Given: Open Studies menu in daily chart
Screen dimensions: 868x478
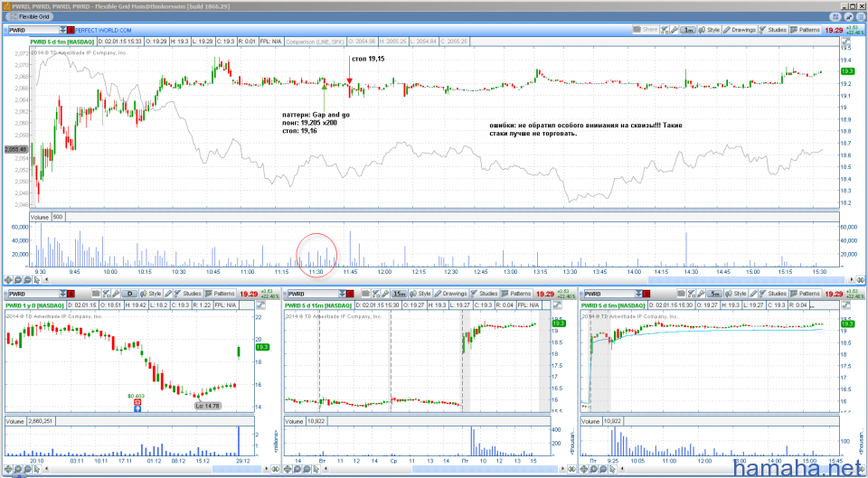Looking at the screenshot, I should pyautogui.click(x=188, y=294).
